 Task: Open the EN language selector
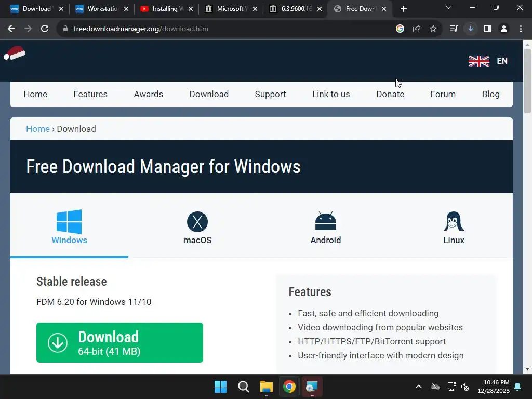point(502,61)
